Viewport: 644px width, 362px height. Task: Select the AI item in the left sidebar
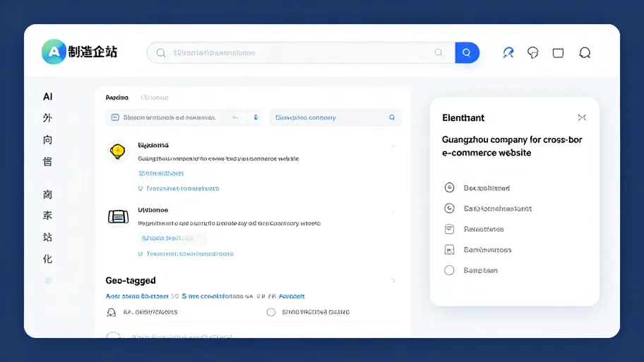click(47, 97)
